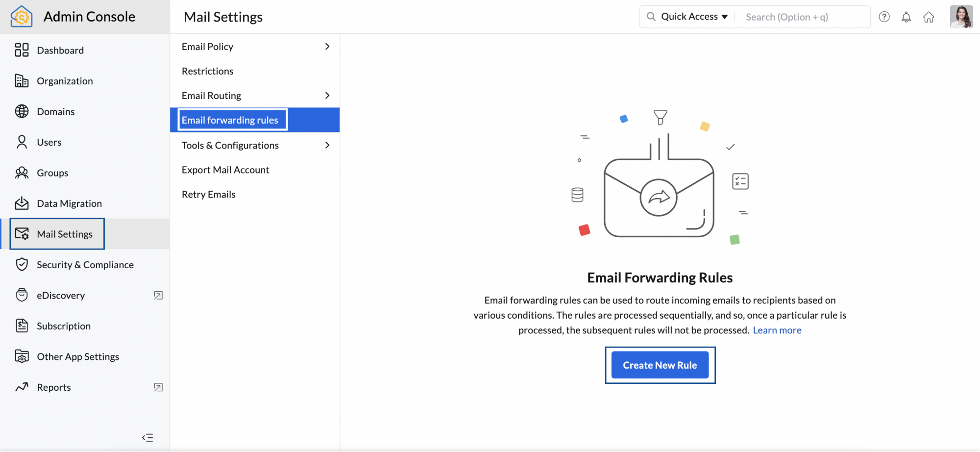Click the notifications bell icon
This screenshot has height=452, width=980.
906,17
